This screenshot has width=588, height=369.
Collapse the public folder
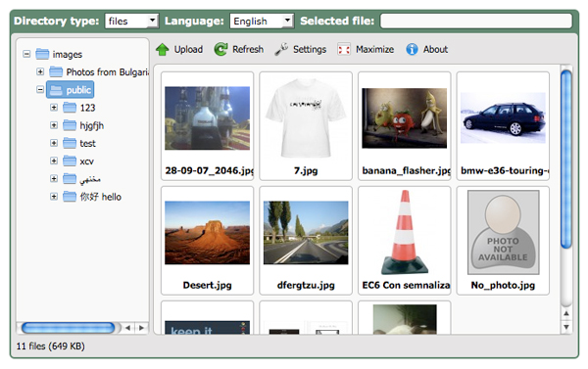click(x=40, y=89)
